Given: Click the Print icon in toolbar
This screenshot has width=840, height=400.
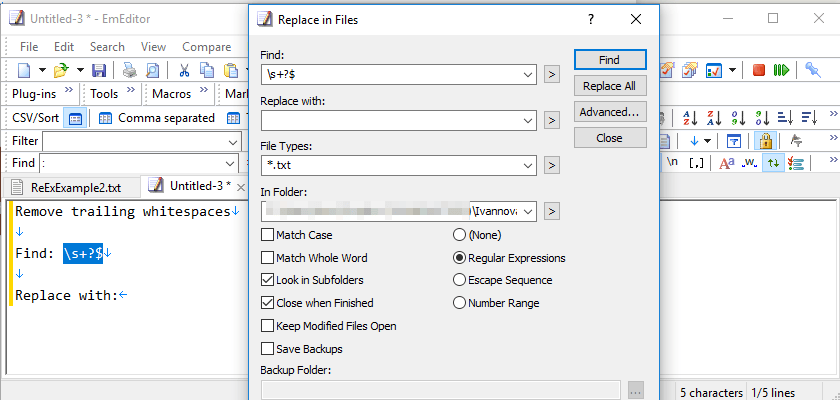Looking at the screenshot, I should point(130,70).
